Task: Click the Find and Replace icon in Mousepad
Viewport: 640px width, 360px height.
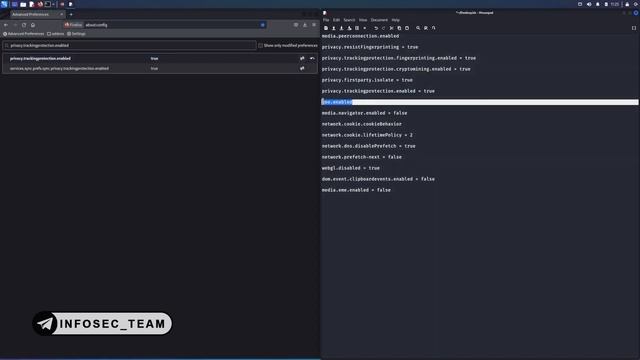Action: 426,28
